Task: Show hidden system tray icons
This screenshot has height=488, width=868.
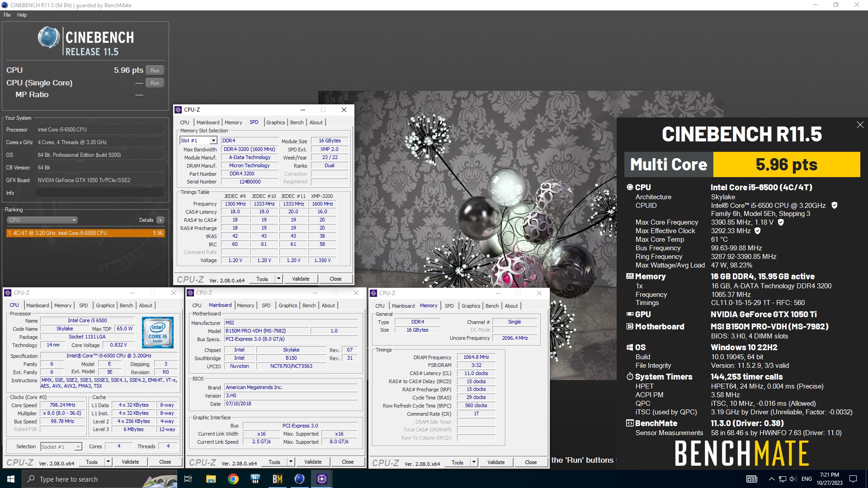Action: pos(771,479)
